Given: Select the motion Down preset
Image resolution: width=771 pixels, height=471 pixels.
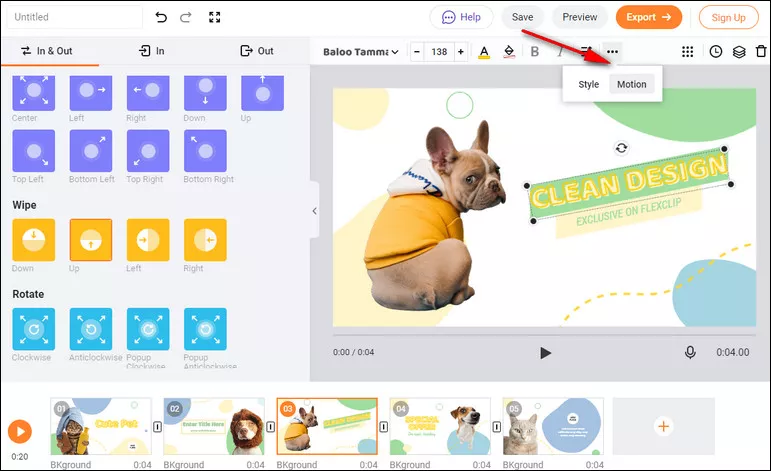Looking at the screenshot, I should [x=206, y=92].
